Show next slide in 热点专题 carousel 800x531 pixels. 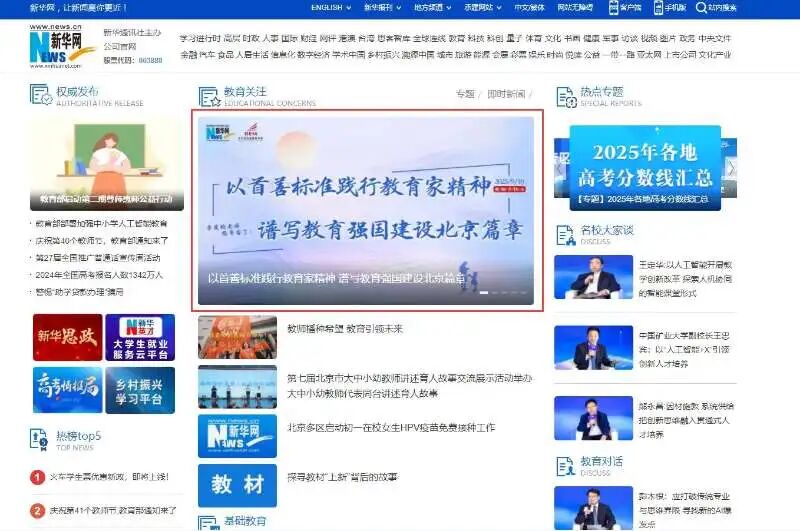click(x=731, y=168)
